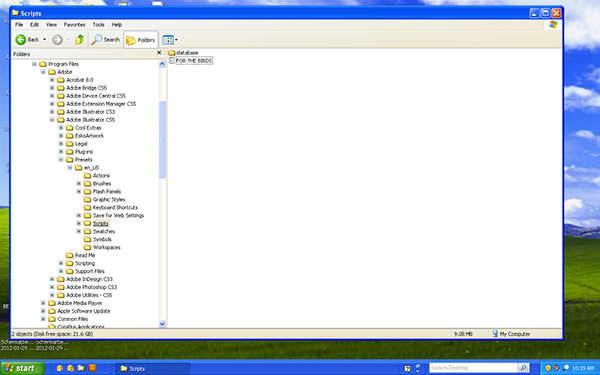Viewport: 600px width, 375px height.
Task: Close the Folders pane with the X
Action: pyautogui.click(x=159, y=53)
